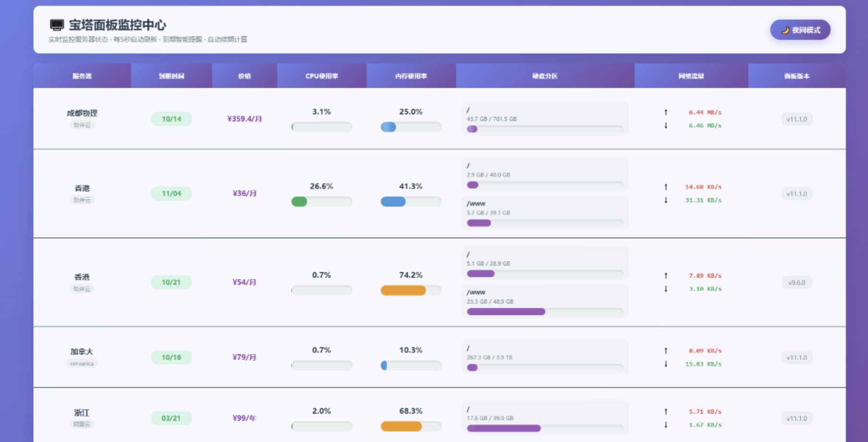
Task: Click the CPU使用率 column header
Action: click(x=321, y=76)
